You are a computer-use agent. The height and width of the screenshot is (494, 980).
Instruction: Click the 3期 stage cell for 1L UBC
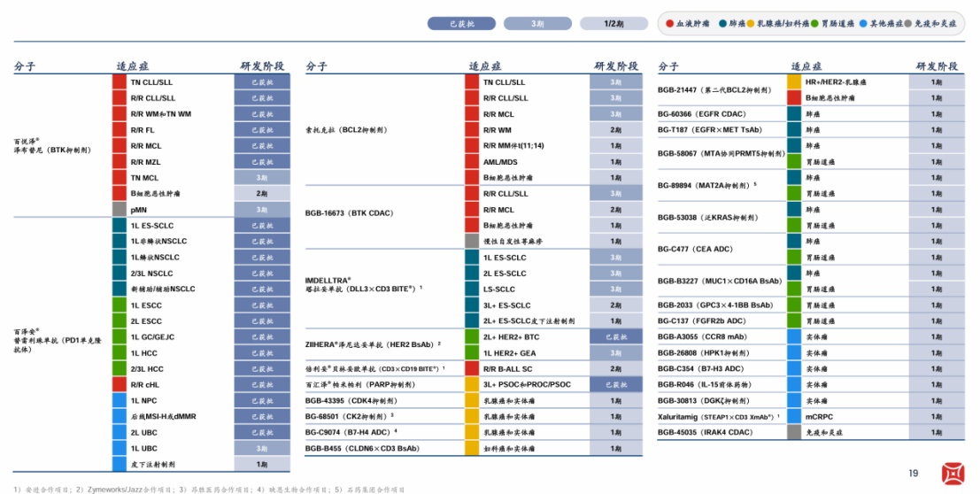pyautogui.click(x=262, y=448)
